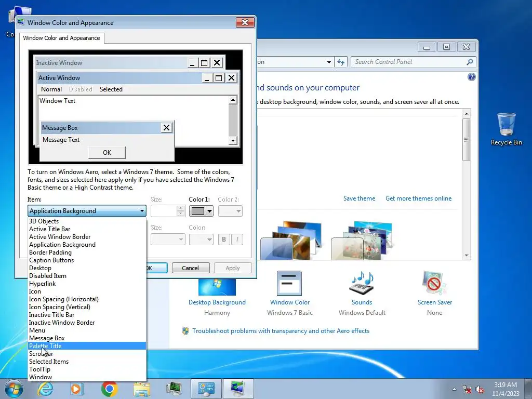Select Caption Buttons list item
This screenshot has height=399, width=532.
pos(87,260)
